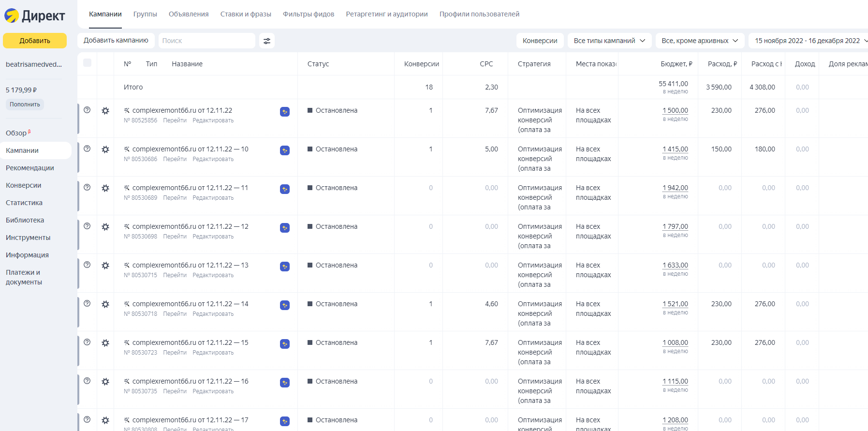868x431 pixels.
Task: Click the yellow 'Добавить' button
Action: point(35,41)
